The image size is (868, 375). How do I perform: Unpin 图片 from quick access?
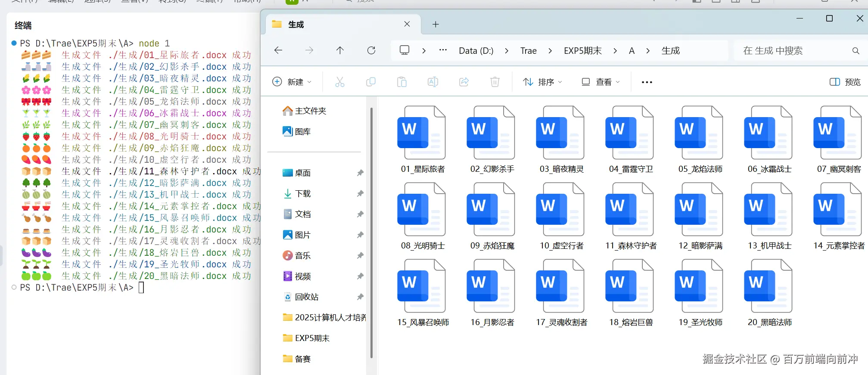pyautogui.click(x=360, y=235)
